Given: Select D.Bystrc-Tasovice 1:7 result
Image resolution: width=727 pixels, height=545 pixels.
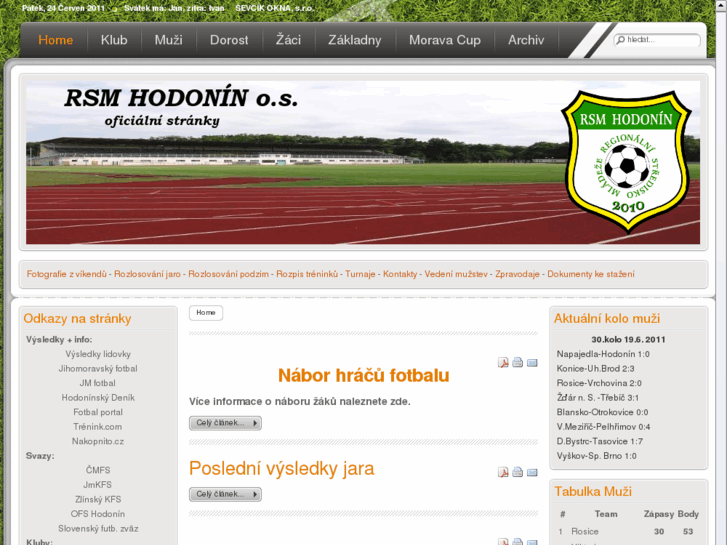Looking at the screenshot, I should pos(599,442).
